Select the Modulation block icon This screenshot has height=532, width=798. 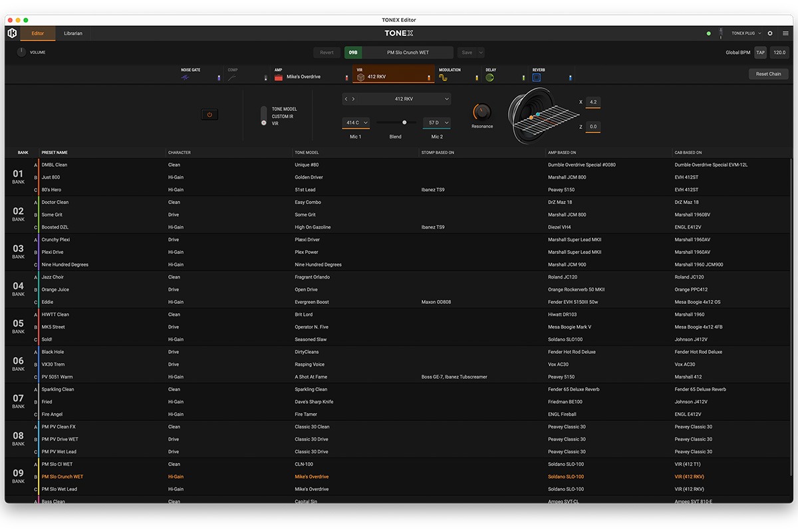pyautogui.click(x=443, y=78)
